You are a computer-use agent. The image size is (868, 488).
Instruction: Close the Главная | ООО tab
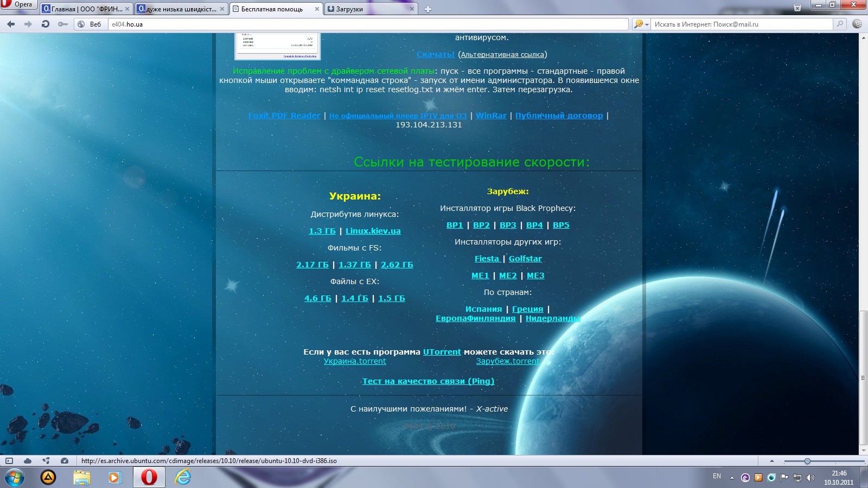(x=127, y=9)
